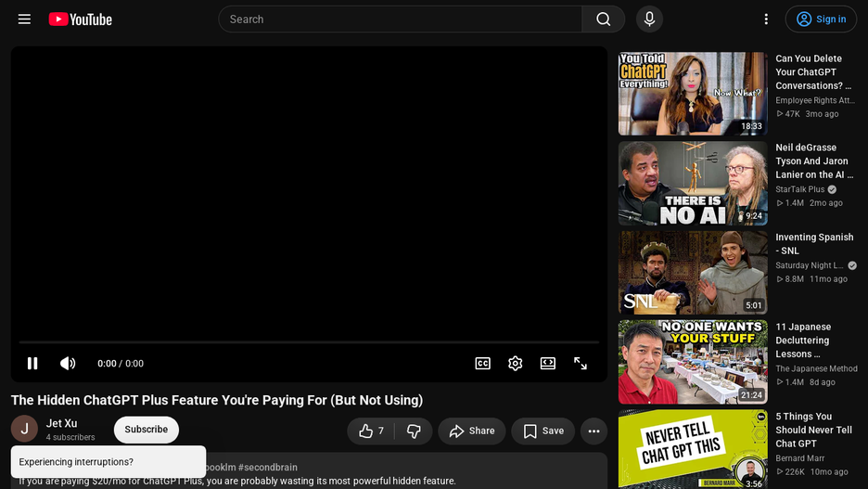
Task: Switch to theater mode
Action: (x=548, y=364)
